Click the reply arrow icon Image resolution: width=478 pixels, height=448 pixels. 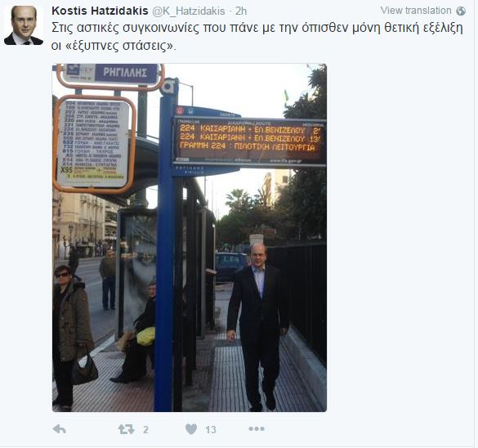tap(59, 429)
